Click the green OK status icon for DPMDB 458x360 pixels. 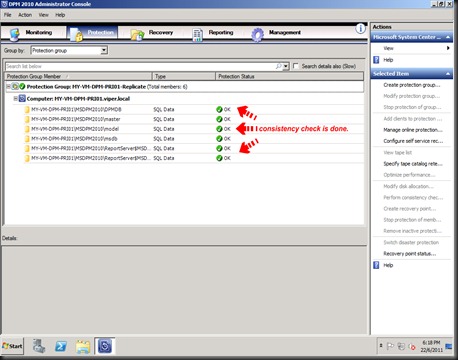click(219, 109)
